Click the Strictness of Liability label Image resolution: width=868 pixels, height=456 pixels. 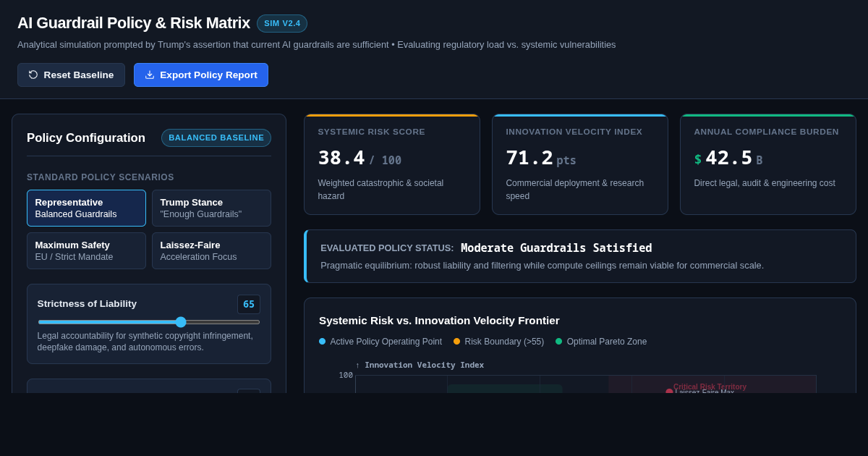[x=87, y=304]
